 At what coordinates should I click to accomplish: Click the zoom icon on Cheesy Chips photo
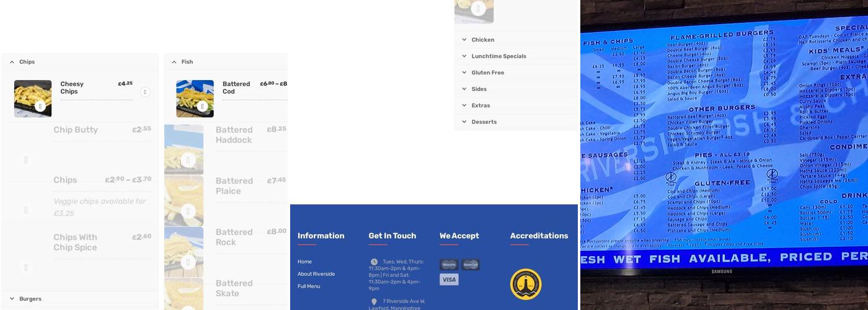pyautogui.click(x=40, y=106)
